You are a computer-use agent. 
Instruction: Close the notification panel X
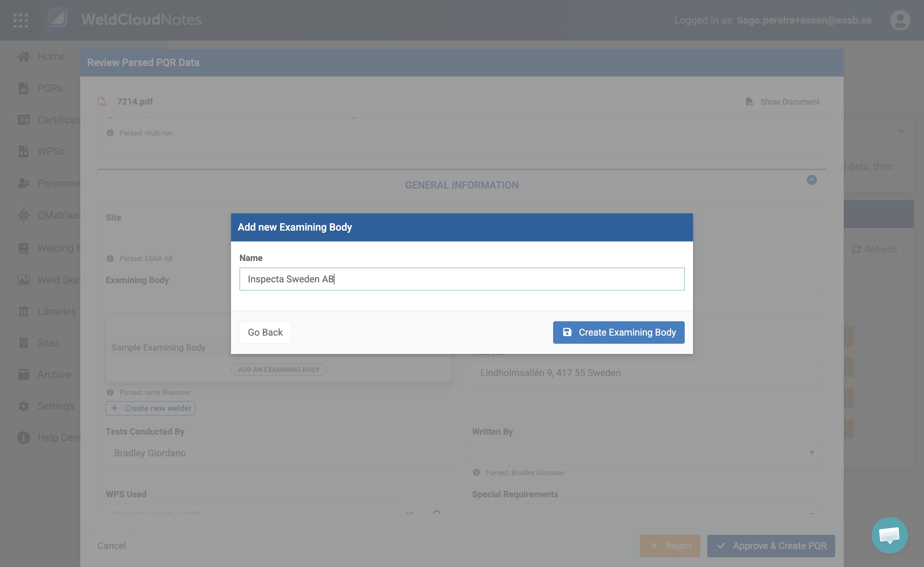(901, 131)
